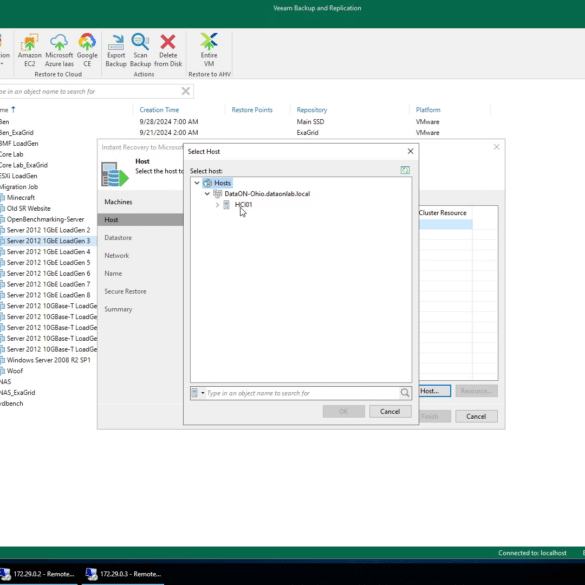
Task: Select Server 2012 1GbE LoadGen 8
Action: coord(49,295)
